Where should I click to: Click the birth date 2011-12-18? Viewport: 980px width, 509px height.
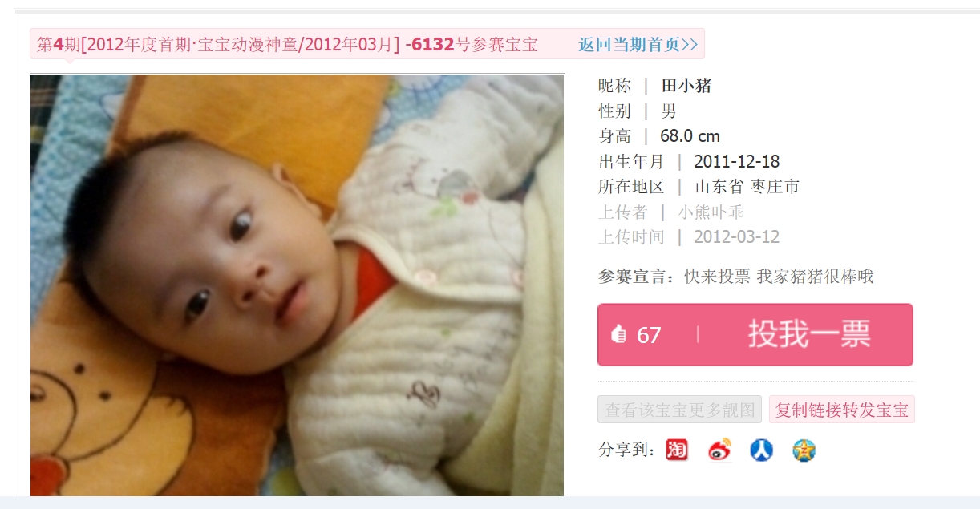coord(736,161)
